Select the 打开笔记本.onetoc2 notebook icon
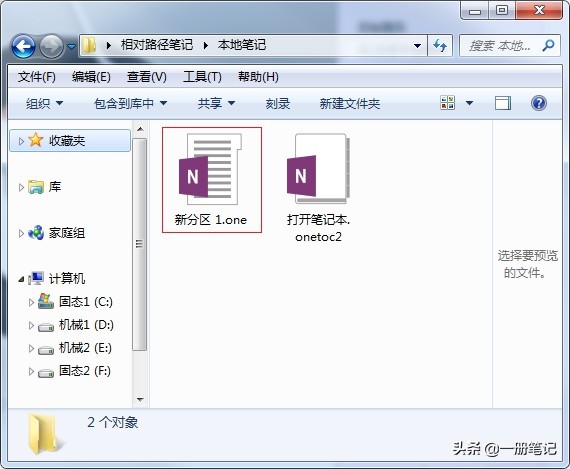The width and height of the screenshot is (570, 469). pos(318,168)
